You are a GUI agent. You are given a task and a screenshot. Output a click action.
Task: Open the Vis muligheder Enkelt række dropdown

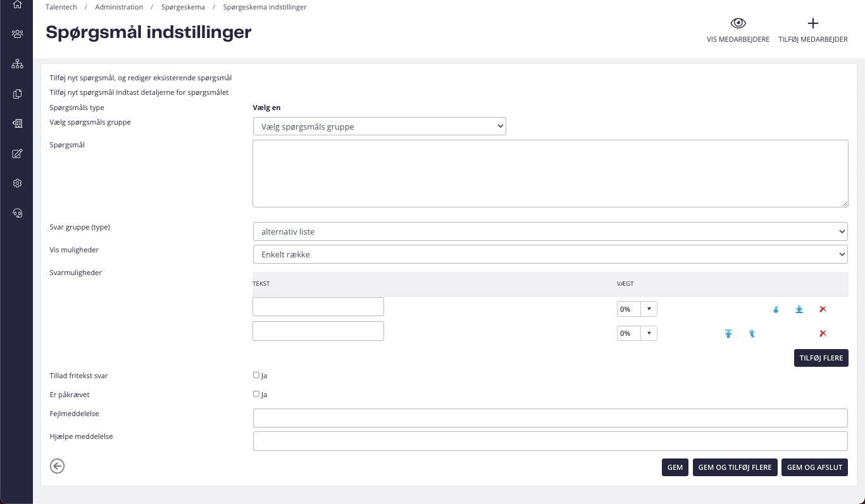549,254
